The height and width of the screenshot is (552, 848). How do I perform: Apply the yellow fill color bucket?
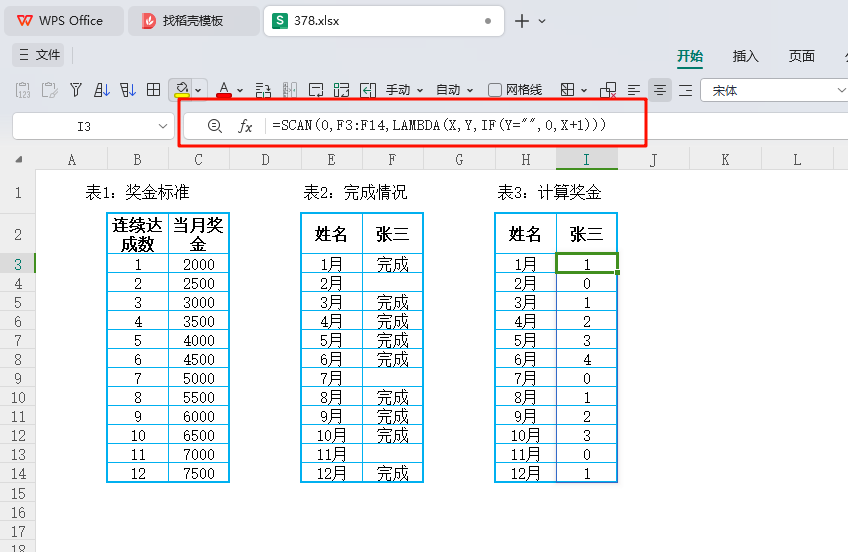(x=182, y=90)
